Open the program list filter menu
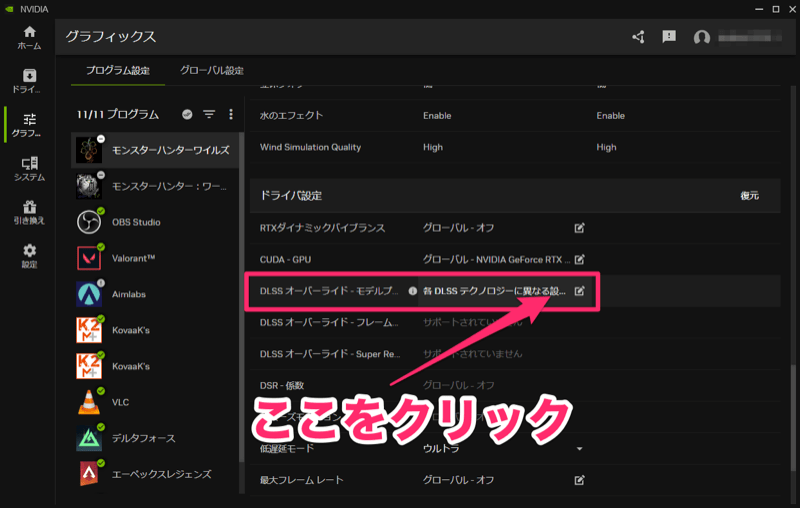The height and width of the screenshot is (508, 800). tap(210, 115)
